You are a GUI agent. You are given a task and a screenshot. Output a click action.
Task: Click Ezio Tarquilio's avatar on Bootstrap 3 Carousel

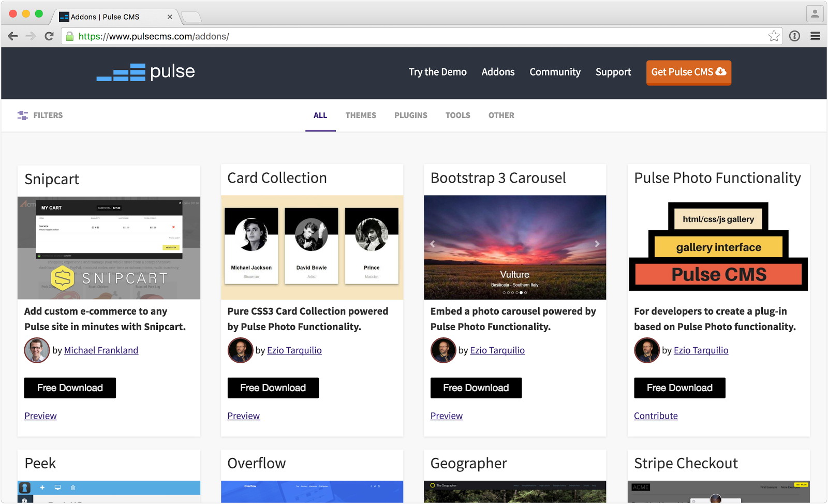tap(443, 350)
